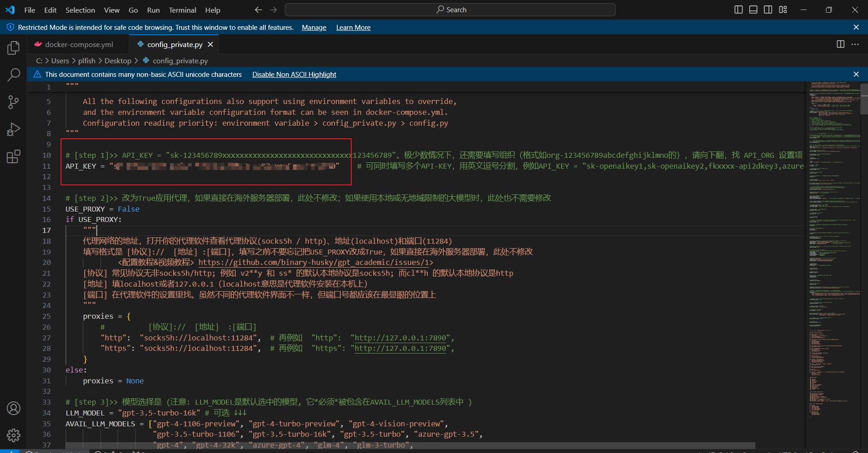Image resolution: width=868 pixels, height=453 pixels.
Task: Open the Run menu
Action: pyautogui.click(x=153, y=10)
